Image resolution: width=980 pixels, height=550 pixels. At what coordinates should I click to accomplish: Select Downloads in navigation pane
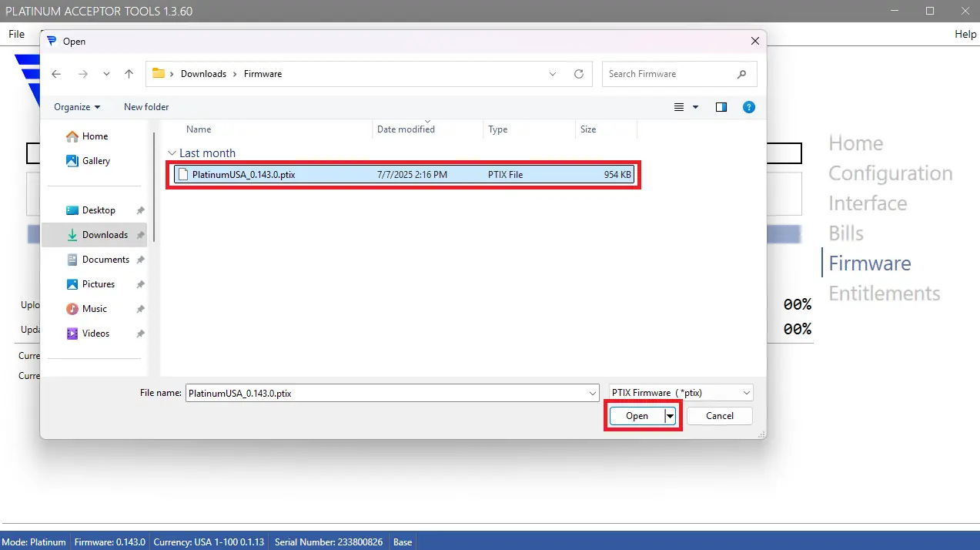pos(94,235)
